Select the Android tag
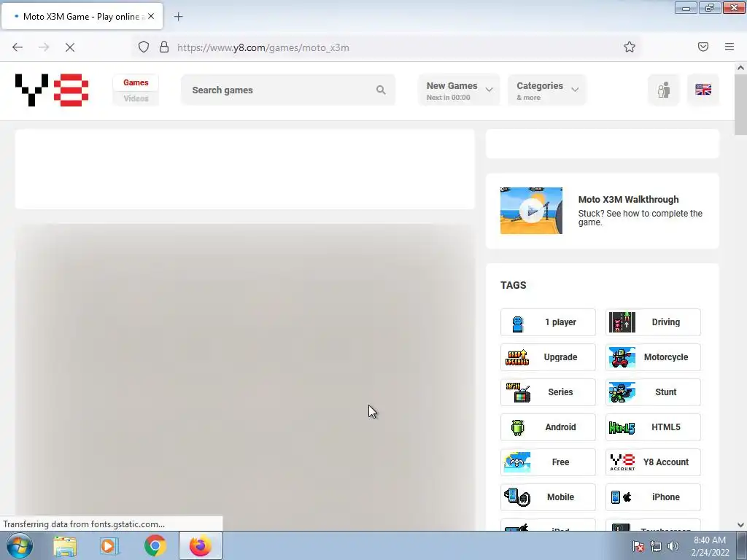The image size is (747, 560). point(548,427)
